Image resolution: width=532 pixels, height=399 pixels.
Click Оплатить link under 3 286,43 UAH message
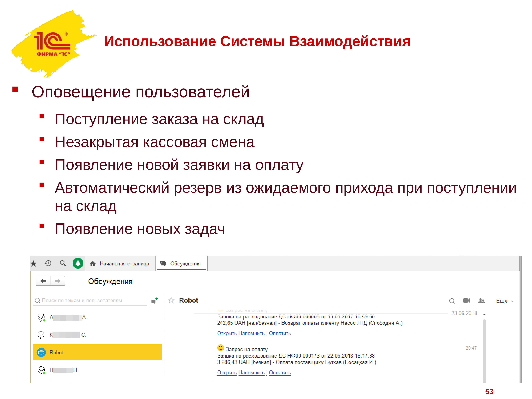[x=280, y=373]
